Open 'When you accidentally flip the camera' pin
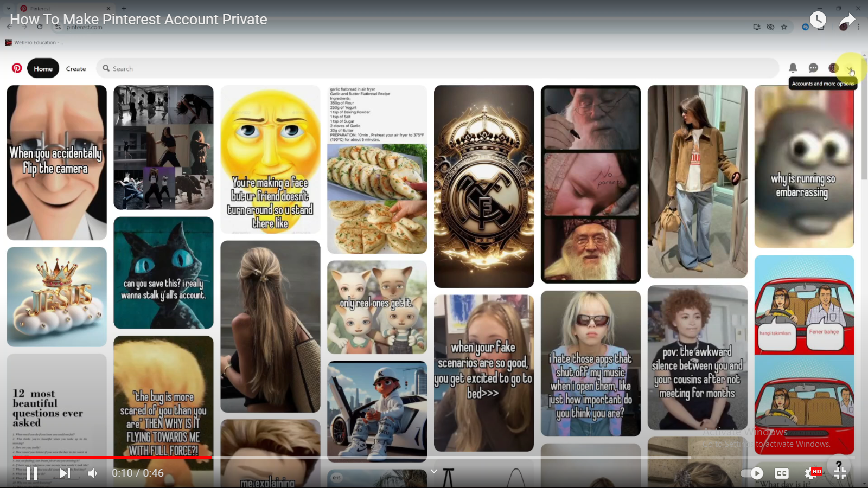Screen dimensions: 868x488 click(x=56, y=162)
